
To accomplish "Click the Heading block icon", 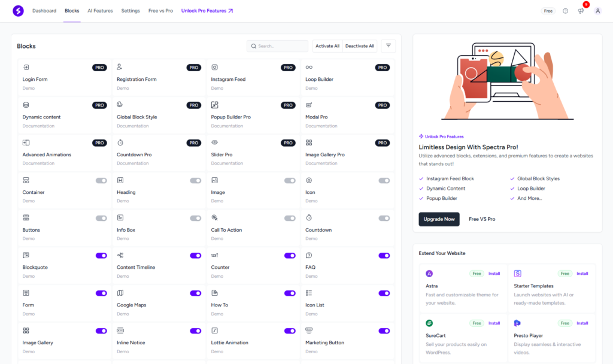I will click(120, 180).
